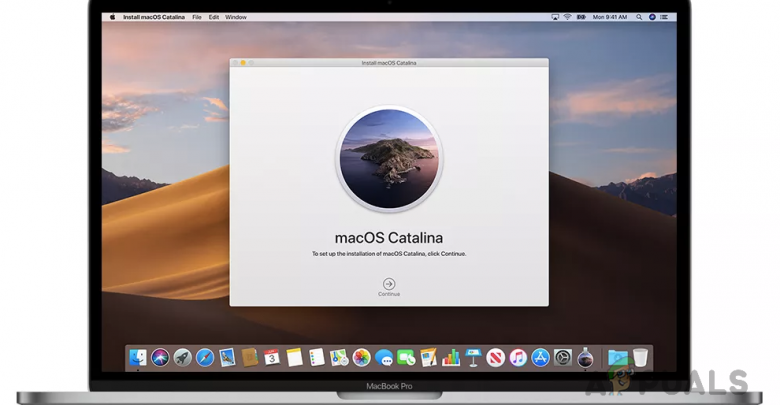
Task: Open Messages from the dock
Action: click(384, 357)
